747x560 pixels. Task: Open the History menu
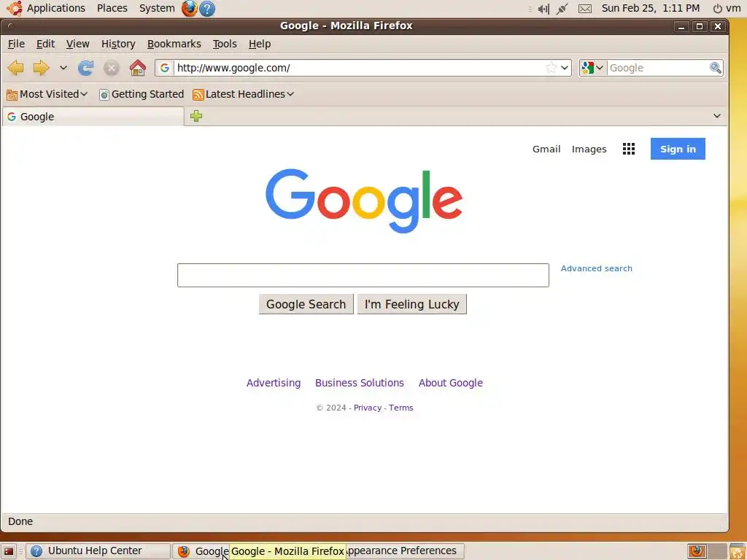pyautogui.click(x=118, y=44)
